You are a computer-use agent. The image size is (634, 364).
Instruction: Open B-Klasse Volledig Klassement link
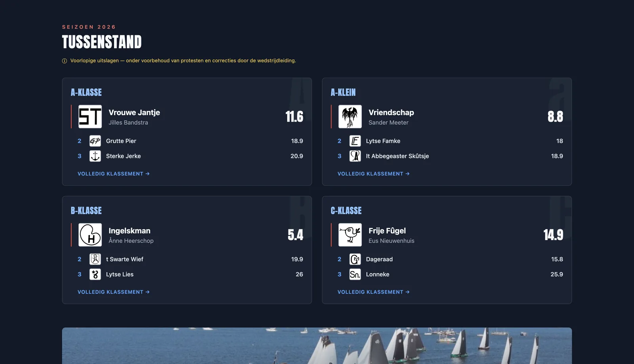[x=114, y=292]
